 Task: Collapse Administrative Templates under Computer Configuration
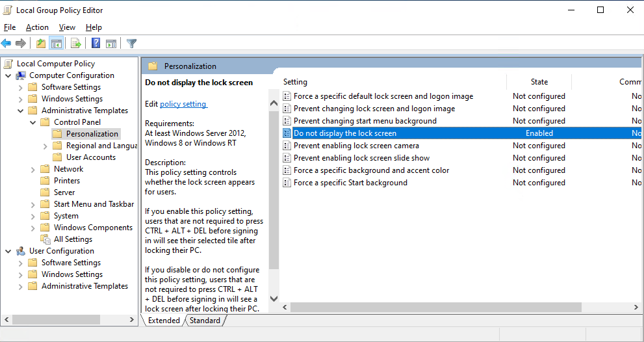[21, 111]
